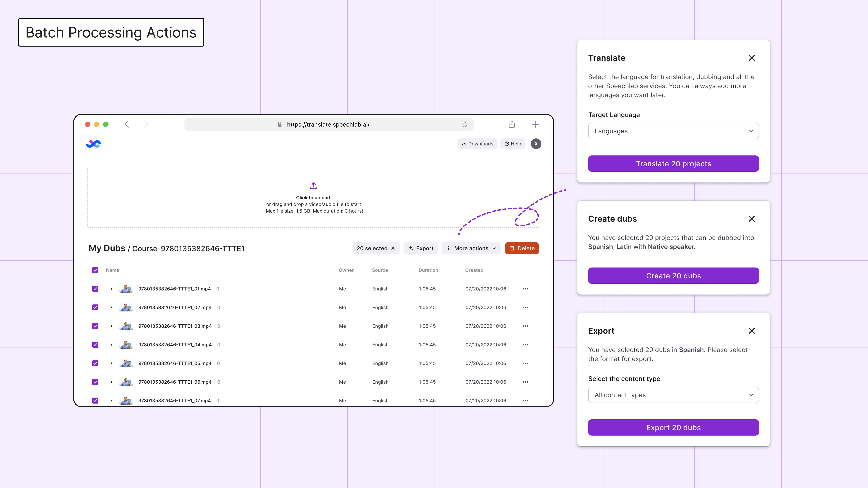Screen dimensions: 868x488
Task: Click the Speechlab logo icon
Action: point(93,144)
